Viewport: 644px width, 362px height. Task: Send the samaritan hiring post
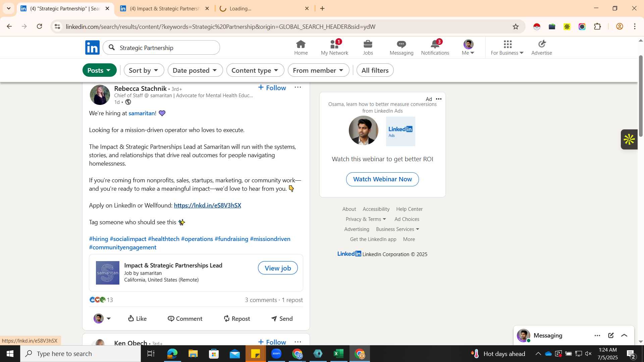click(x=282, y=319)
